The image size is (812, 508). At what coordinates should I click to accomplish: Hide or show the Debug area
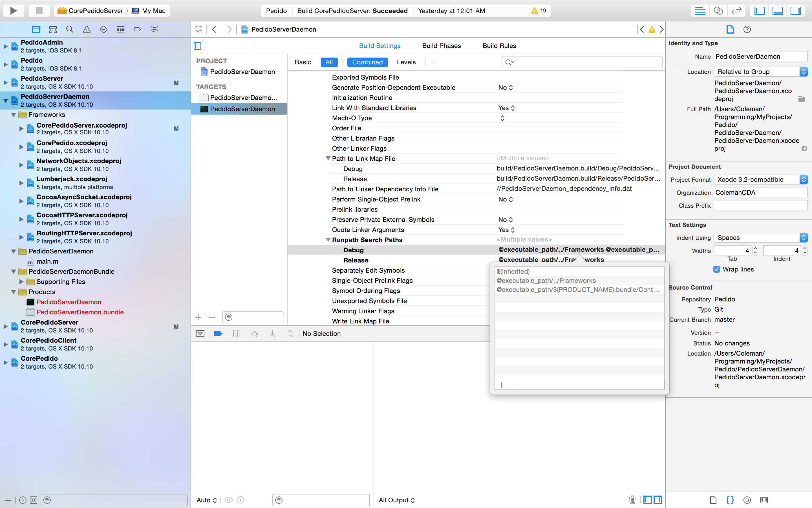(778, 11)
